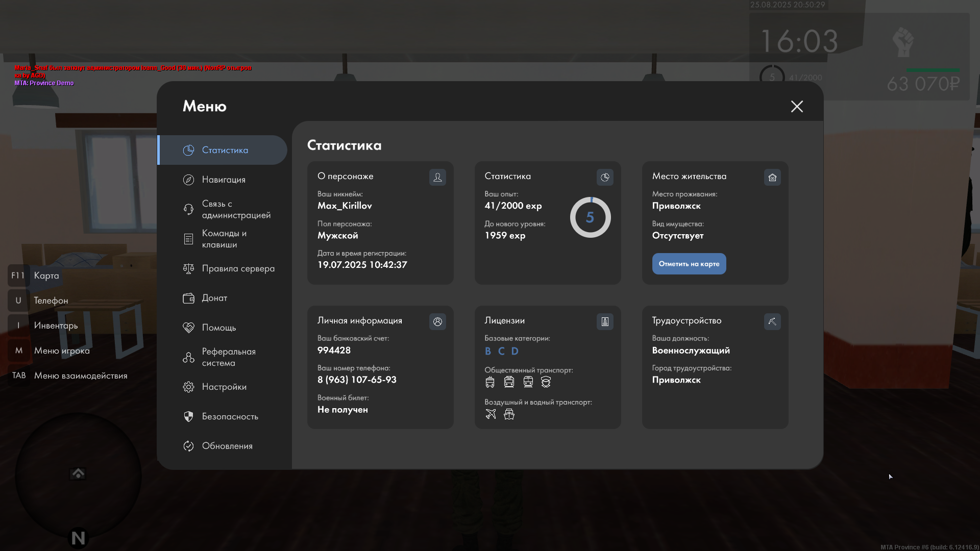Open the Настройки section
The height and width of the screenshot is (551, 980).
pyautogui.click(x=224, y=387)
